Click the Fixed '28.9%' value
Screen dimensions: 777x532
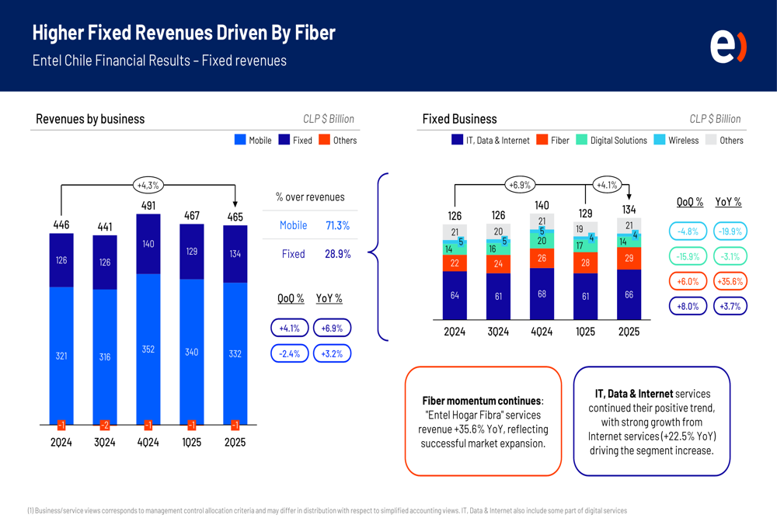(337, 254)
